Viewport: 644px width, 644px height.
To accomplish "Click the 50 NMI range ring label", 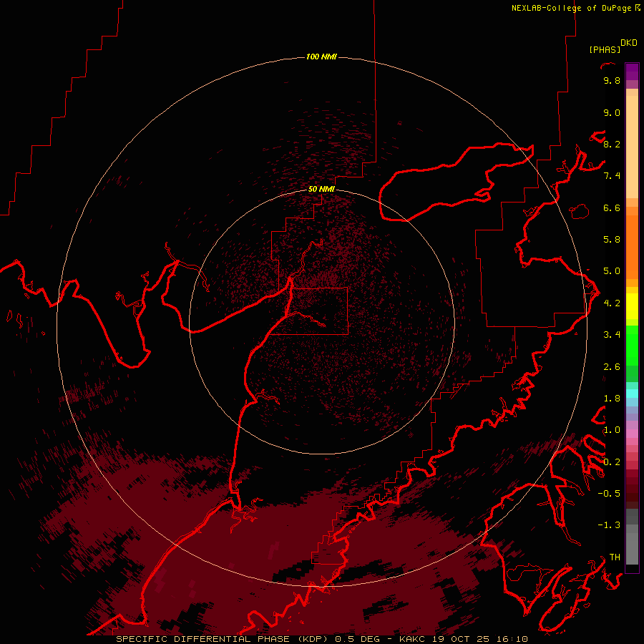I will 321,189.
